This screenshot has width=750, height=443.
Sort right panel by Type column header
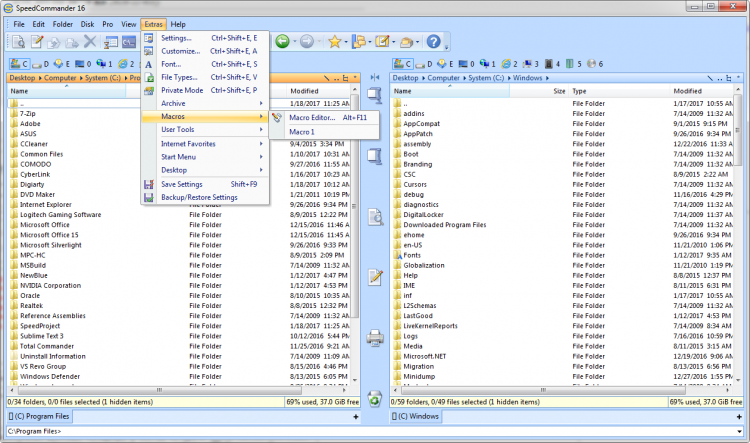tap(619, 91)
